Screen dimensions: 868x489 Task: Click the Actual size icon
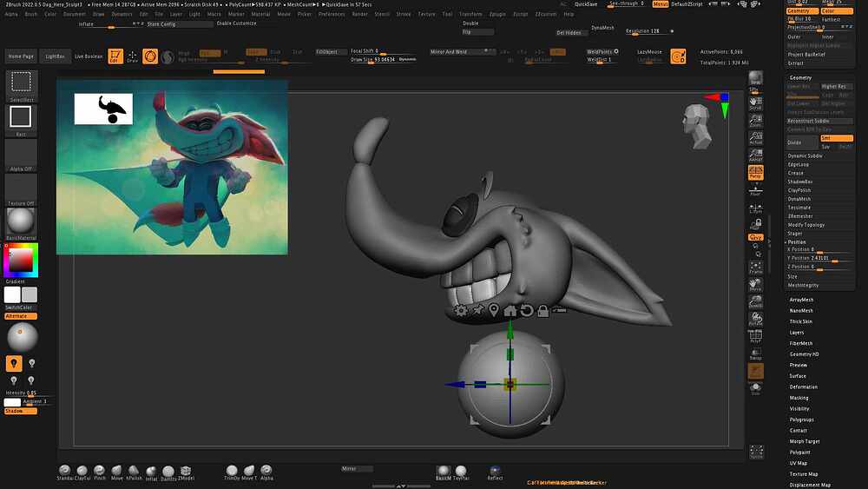click(756, 137)
